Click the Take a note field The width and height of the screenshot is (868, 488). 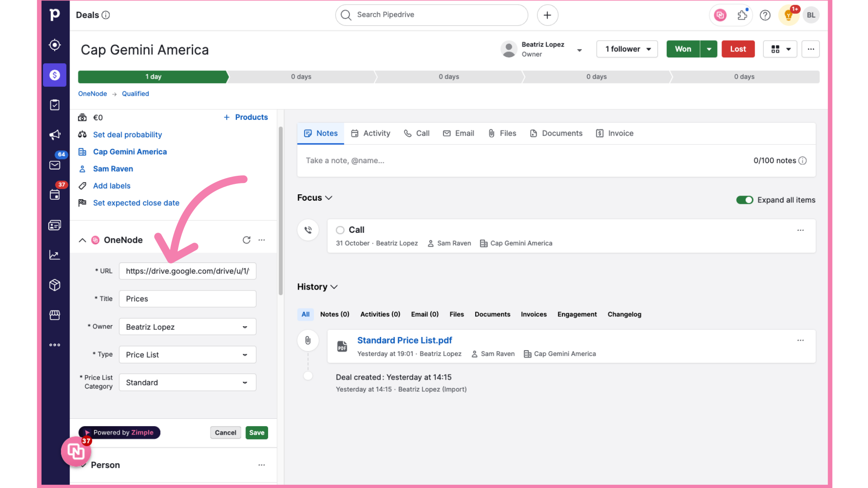click(x=524, y=160)
